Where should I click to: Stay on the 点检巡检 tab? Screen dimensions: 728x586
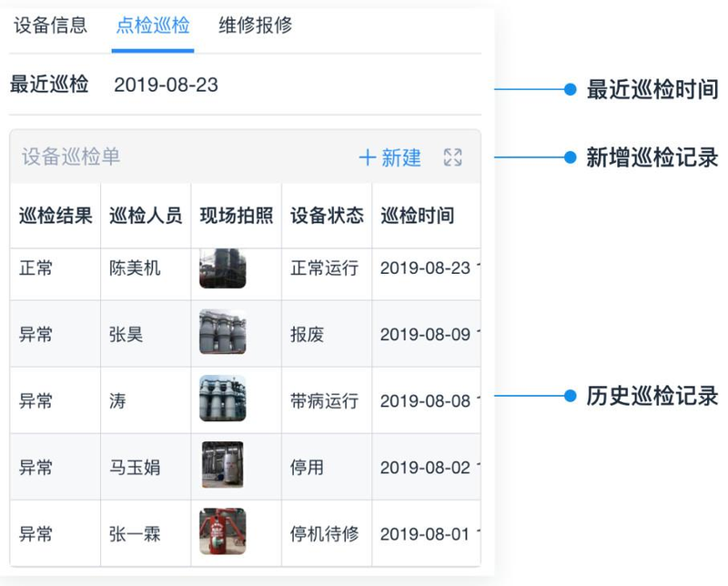pos(153,28)
